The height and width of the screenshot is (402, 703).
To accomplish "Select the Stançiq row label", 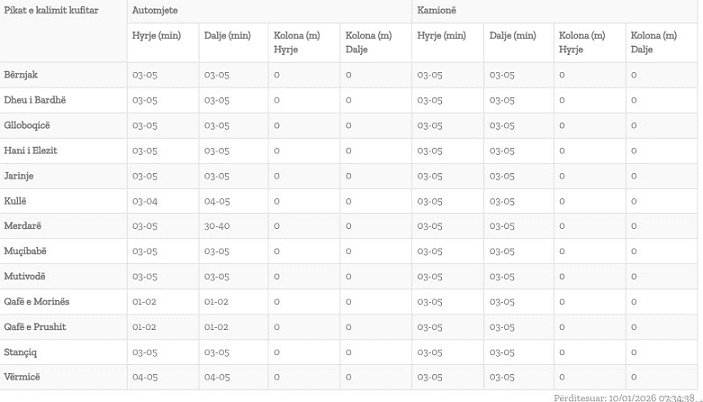I will [x=22, y=352].
